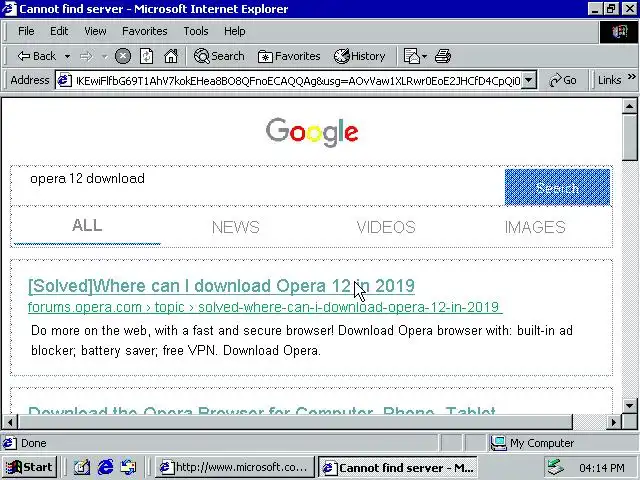Click the Go button
This screenshot has height=480, width=640.
tap(563, 80)
